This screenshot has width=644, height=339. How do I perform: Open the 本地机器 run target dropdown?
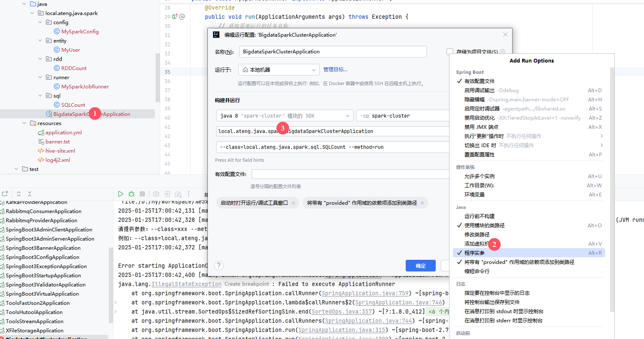point(278,70)
